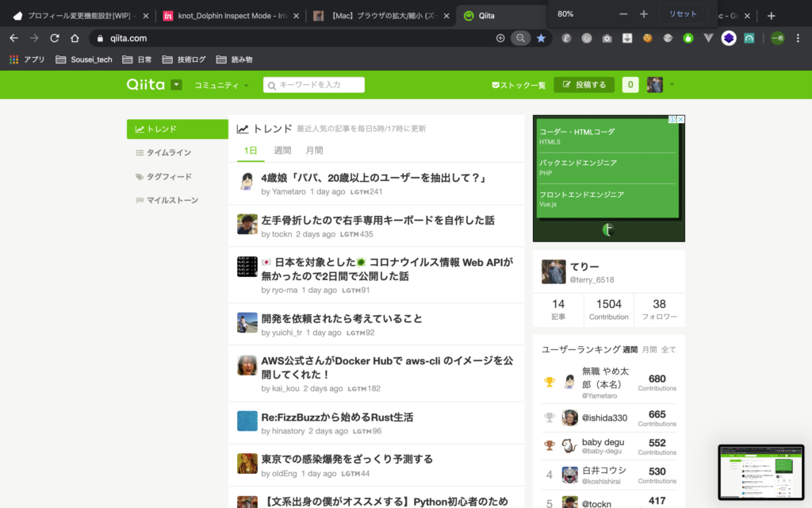Open the notification count badge showing 0
The width and height of the screenshot is (812, 508).
coord(630,84)
